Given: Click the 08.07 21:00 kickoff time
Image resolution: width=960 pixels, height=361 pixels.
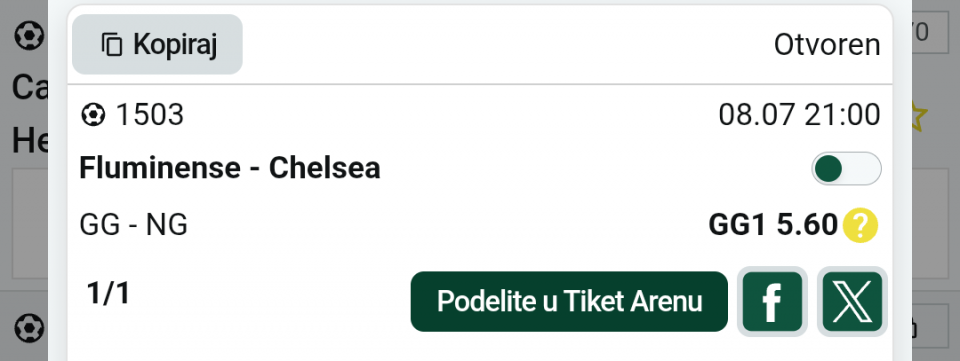Looking at the screenshot, I should pos(800,114).
